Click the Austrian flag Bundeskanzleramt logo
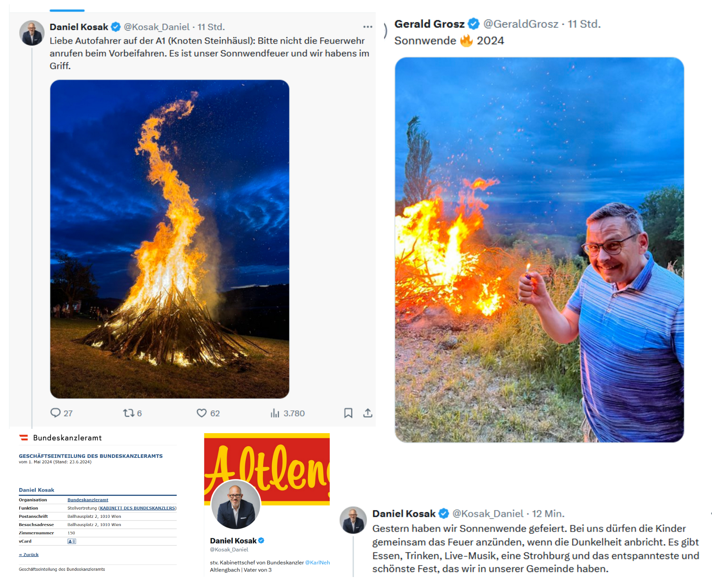712x588 pixels. point(24,437)
